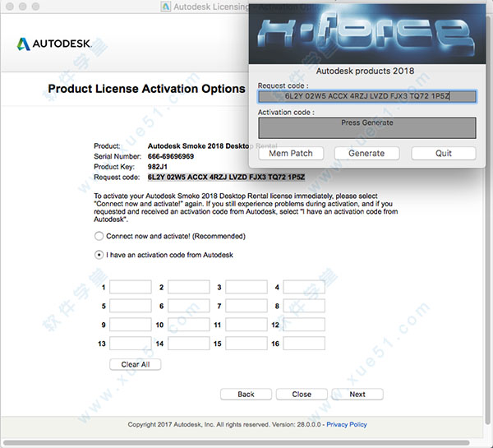Click activation code field 9
This screenshot has width=493, height=448.
pyautogui.click(x=131, y=325)
